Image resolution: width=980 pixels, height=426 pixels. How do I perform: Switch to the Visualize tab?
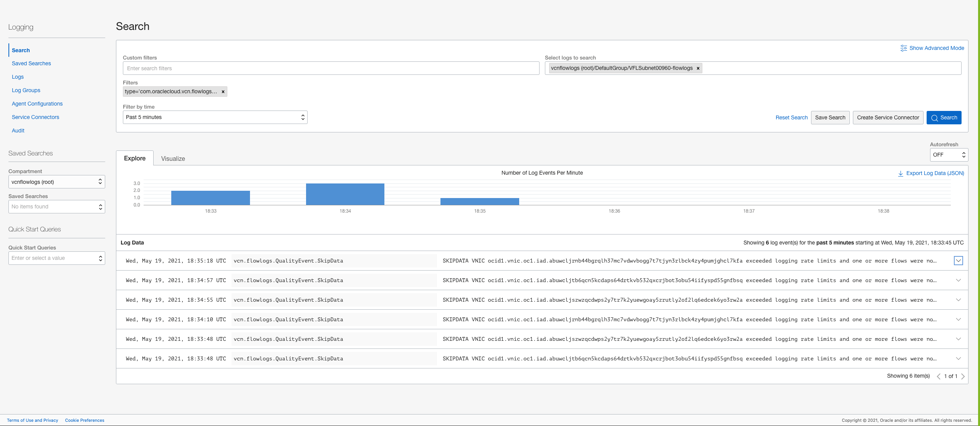coord(173,159)
